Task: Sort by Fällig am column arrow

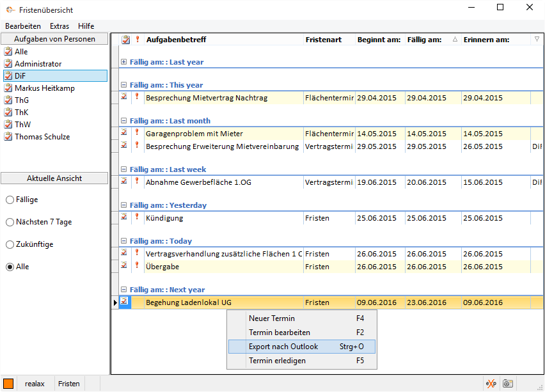Action: tap(455, 40)
